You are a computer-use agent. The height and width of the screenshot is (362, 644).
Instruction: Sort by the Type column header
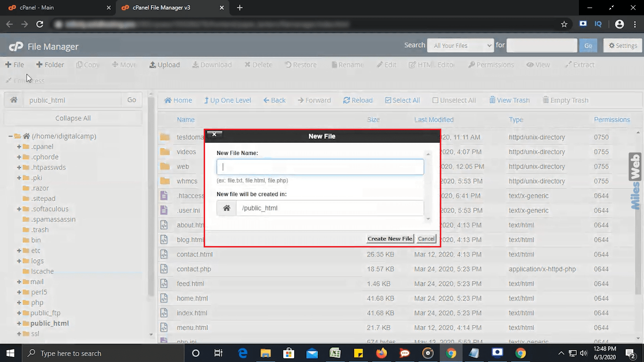pyautogui.click(x=516, y=120)
